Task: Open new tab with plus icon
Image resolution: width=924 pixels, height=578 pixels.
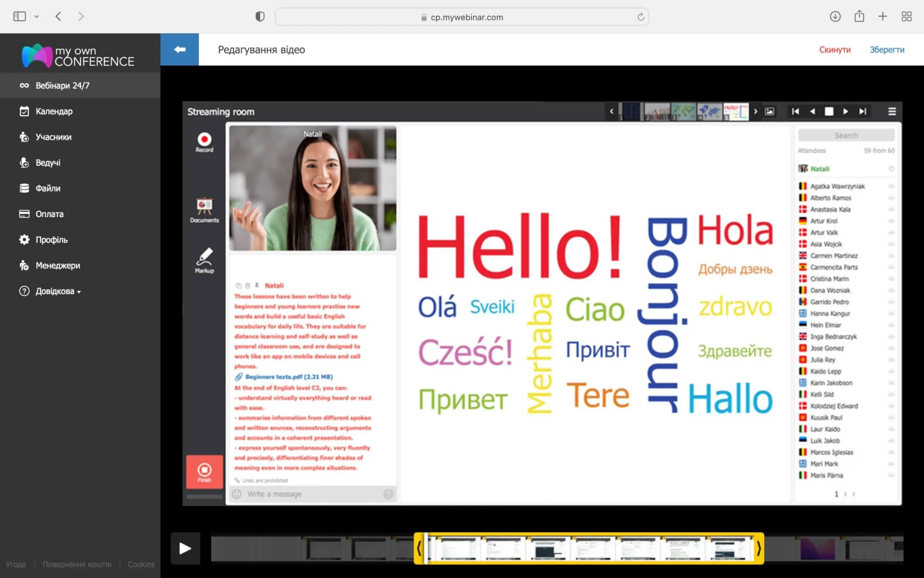Action: pos(882,17)
